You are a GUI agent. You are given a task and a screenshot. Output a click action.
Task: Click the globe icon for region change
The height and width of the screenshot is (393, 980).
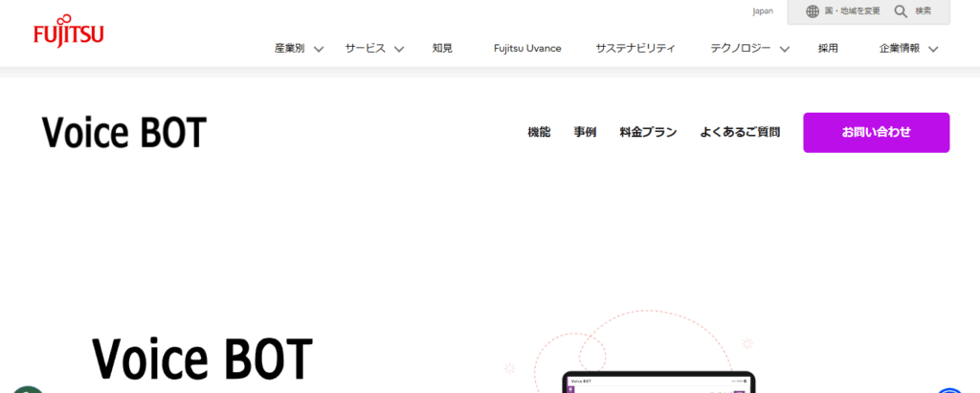(812, 11)
